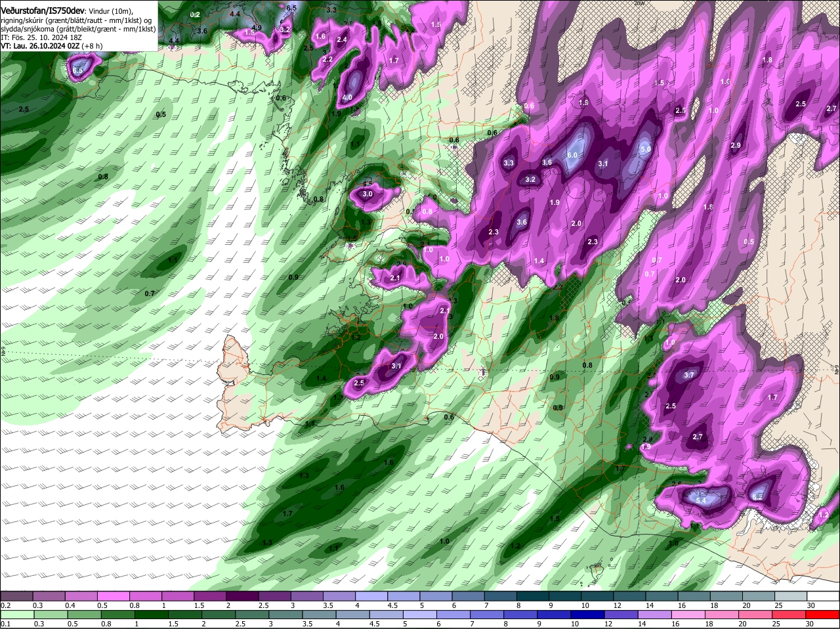840x629 pixels.
Task: Pick the grey-green 3 swatch in rain legend
Action: point(286,615)
